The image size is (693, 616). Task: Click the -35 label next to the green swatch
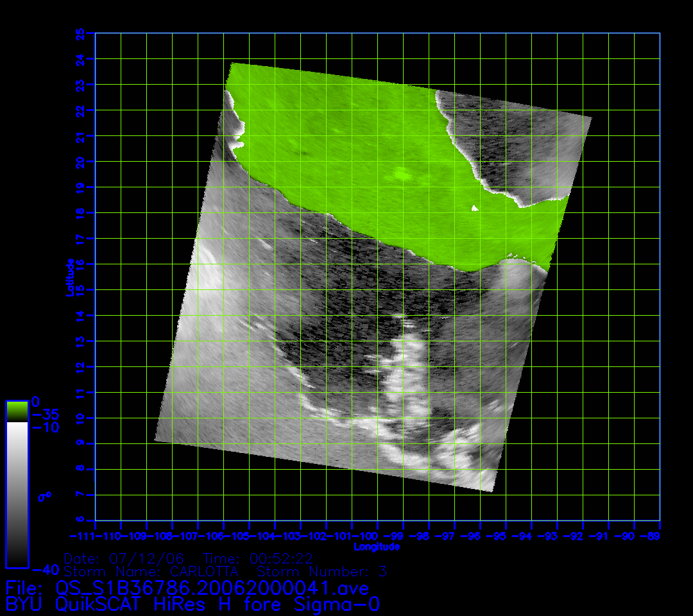(45, 415)
